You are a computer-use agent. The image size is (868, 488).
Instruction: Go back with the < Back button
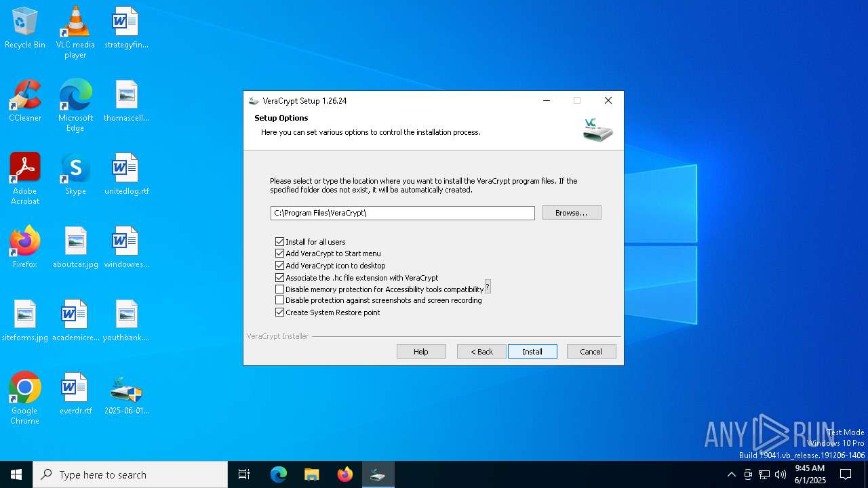(x=481, y=352)
